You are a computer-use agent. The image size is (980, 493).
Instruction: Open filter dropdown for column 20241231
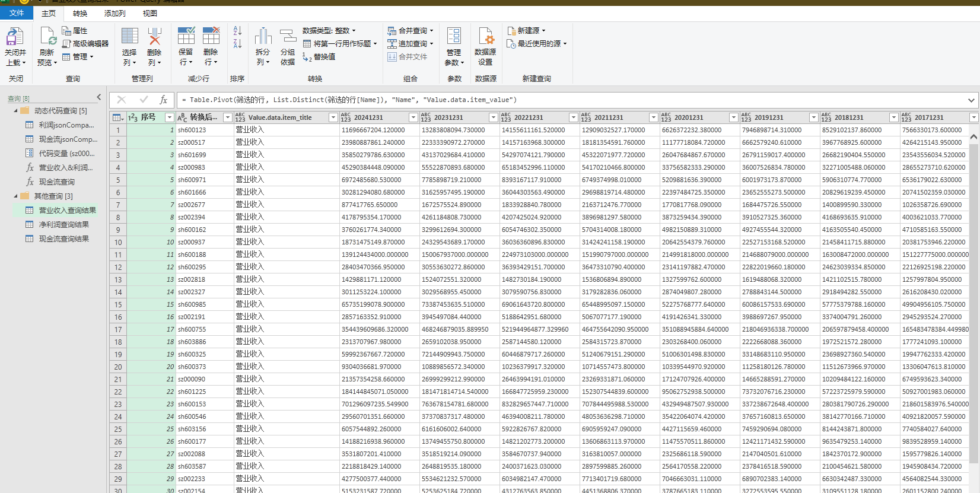click(x=413, y=117)
